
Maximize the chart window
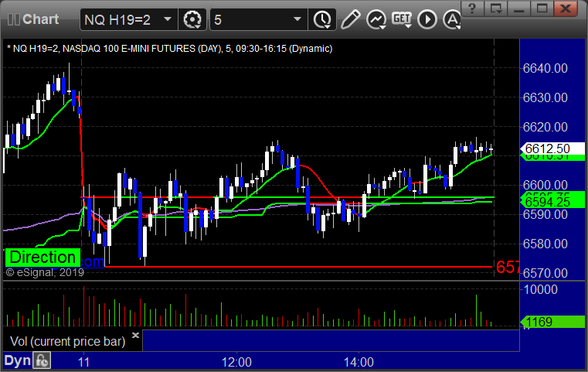pos(542,9)
